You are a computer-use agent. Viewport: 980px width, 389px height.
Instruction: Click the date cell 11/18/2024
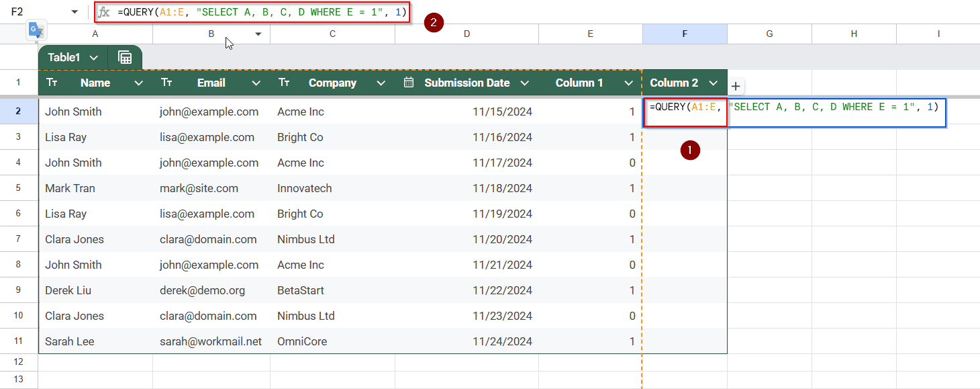coord(467,188)
